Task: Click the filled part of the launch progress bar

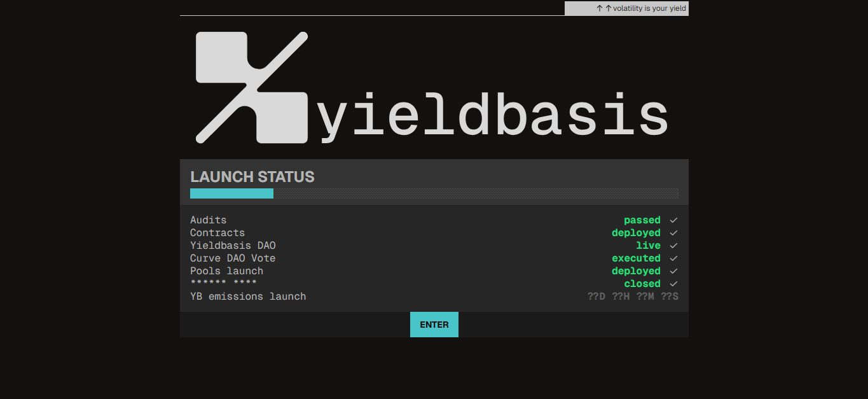Action: [231, 193]
